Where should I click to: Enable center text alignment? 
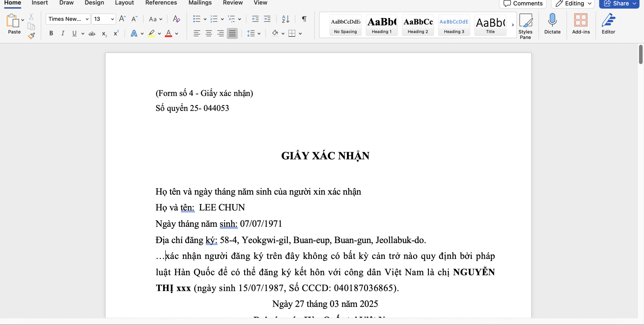[x=209, y=33]
